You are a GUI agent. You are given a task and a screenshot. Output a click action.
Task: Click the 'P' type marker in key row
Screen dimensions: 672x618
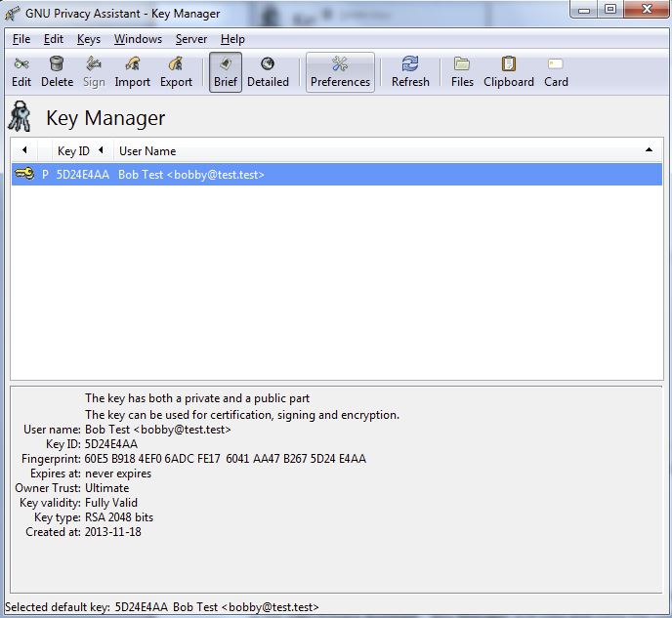coord(45,175)
